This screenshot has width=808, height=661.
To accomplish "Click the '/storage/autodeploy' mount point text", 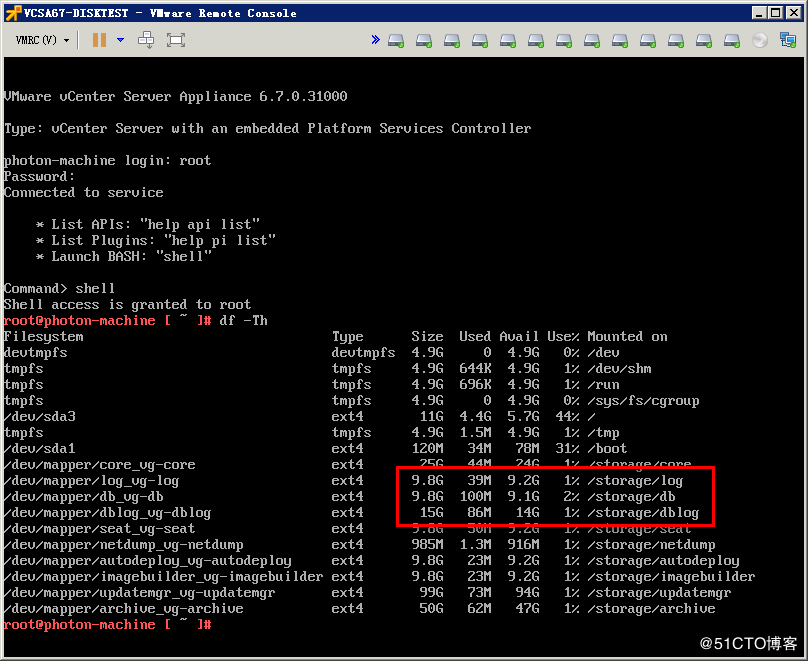I will (663, 561).
